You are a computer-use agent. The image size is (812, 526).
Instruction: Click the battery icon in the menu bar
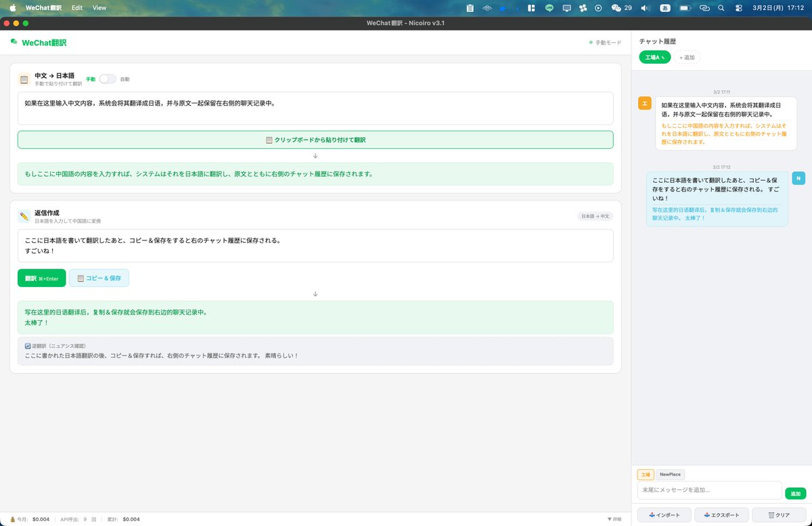pyautogui.click(x=685, y=8)
